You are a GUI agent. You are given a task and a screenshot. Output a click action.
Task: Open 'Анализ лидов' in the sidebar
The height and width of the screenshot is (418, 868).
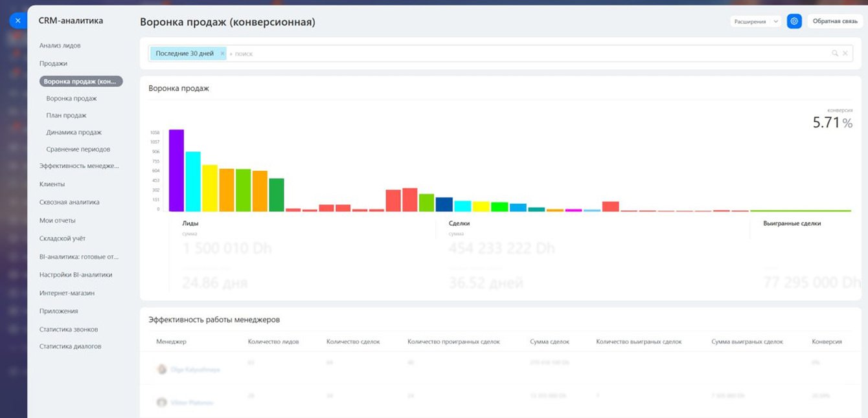click(x=60, y=45)
